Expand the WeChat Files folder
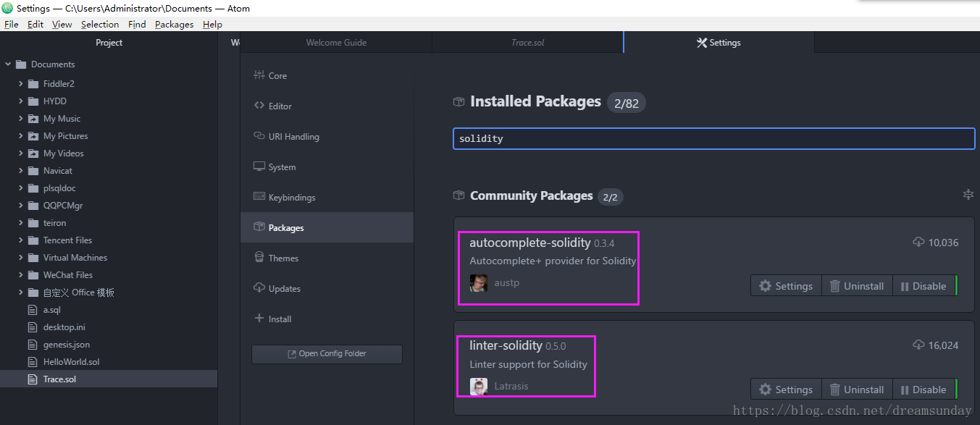Viewport: 980px width, 425px height. [21, 275]
